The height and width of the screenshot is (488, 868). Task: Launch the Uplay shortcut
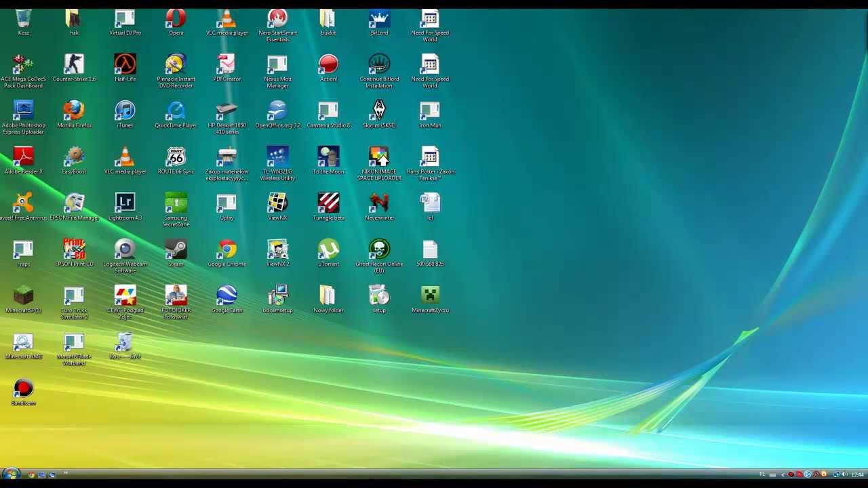pyautogui.click(x=226, y=207)
